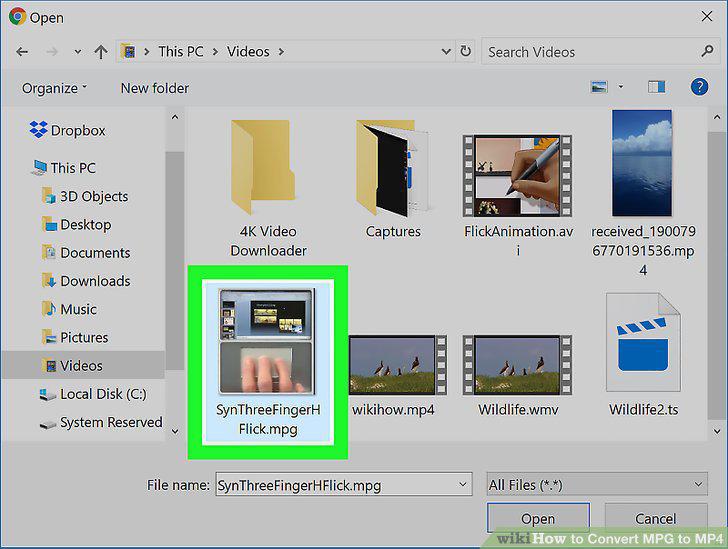
Task: Click the magnifier search icon
Action: pyautogui.click(x=707, y=51)
